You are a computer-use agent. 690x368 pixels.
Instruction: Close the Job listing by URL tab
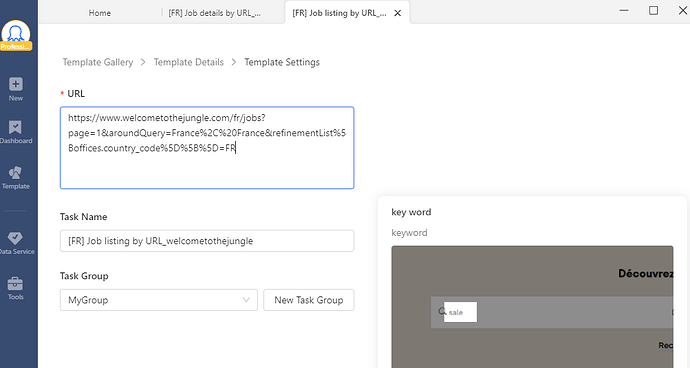(397, 13)
